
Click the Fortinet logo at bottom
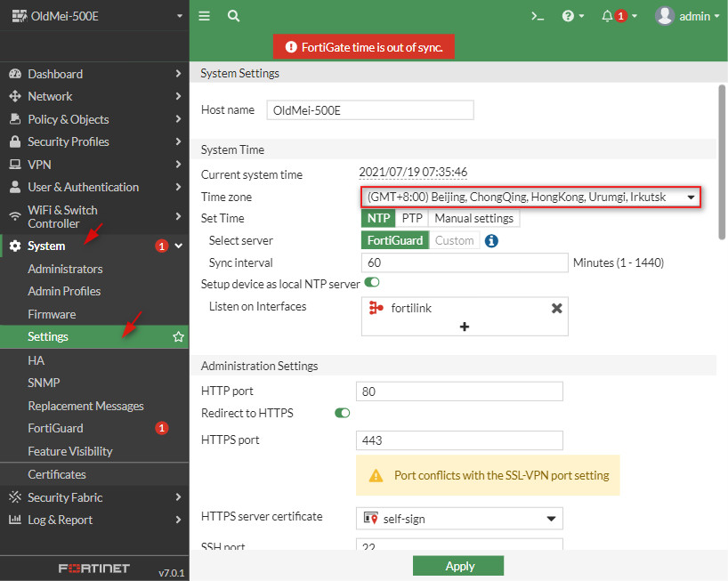pyautogui.click(x=93, y=569)
